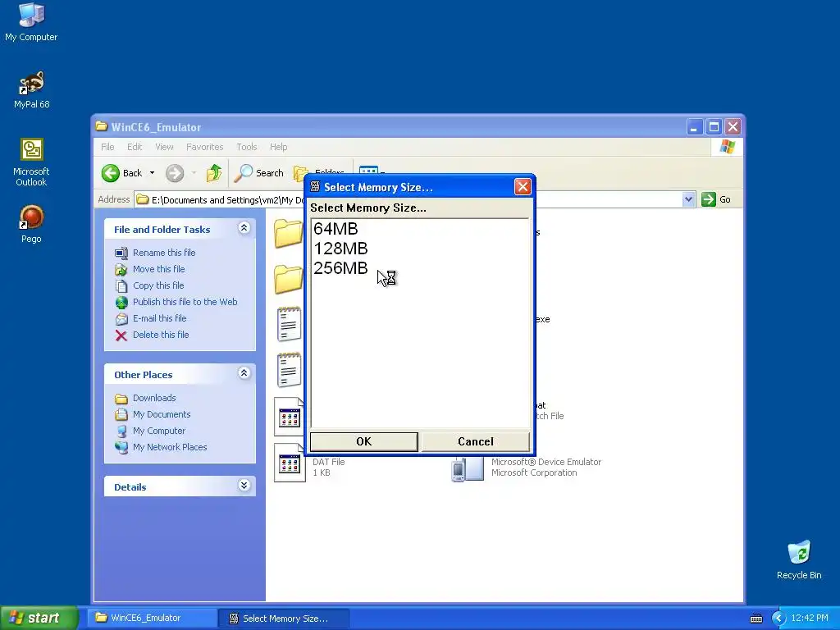
Task: Open Search in the explorer toolbar
Action: (x=259, y=173)
